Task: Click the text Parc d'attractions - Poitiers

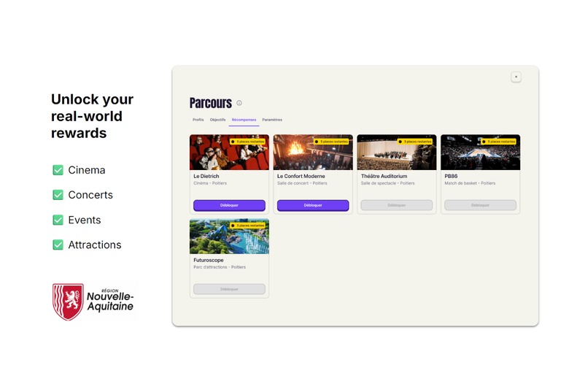Action: pos(220,267)
